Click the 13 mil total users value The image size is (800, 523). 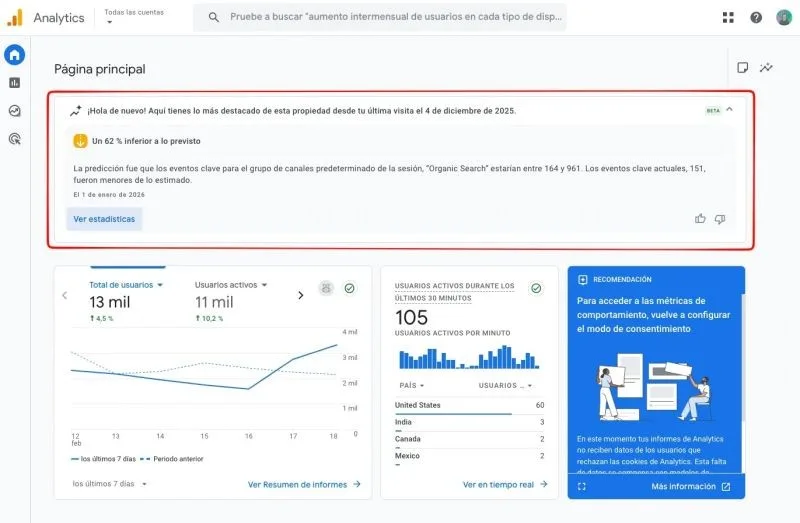pyautogui.click(x=110, y=302)
